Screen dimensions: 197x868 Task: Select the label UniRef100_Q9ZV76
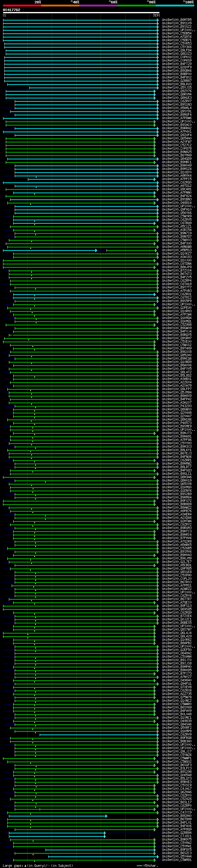point(177,91)
